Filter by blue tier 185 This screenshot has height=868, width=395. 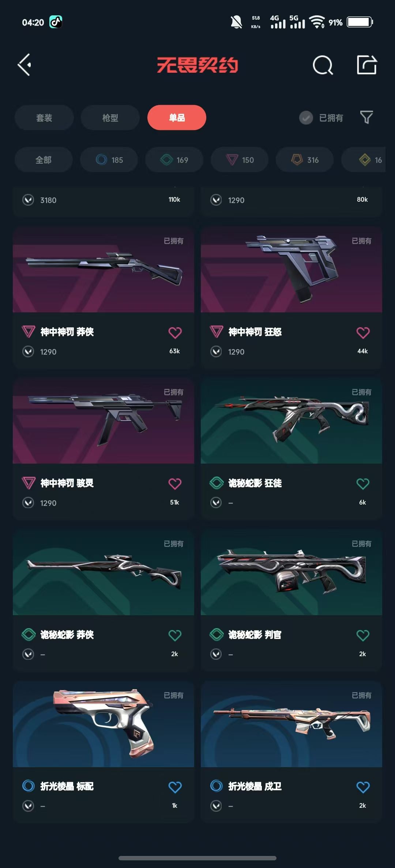point(109,160)
